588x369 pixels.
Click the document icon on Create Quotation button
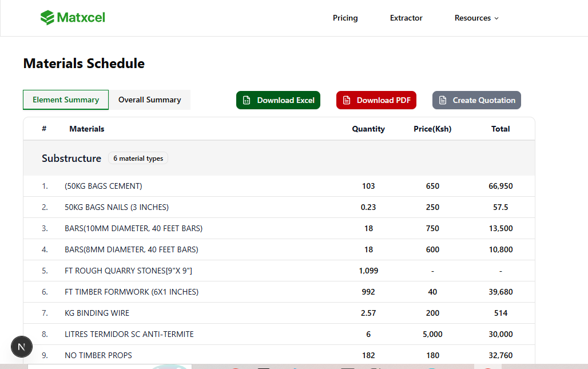[443, 100]
